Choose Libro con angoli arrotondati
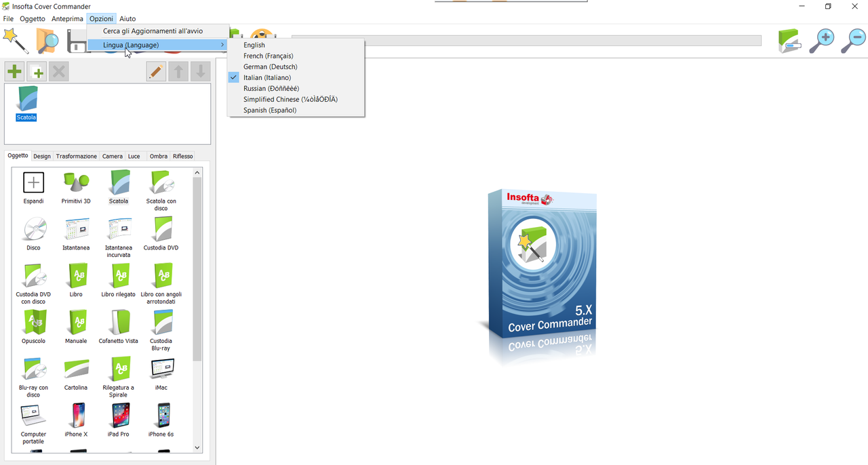 point(161,284)
